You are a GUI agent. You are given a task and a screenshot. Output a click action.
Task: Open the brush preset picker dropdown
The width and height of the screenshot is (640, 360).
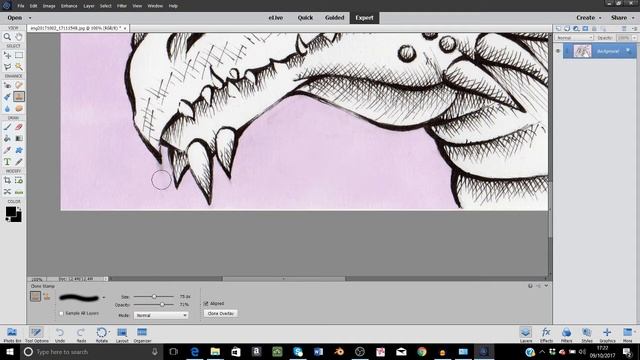[x=104, y=298]
